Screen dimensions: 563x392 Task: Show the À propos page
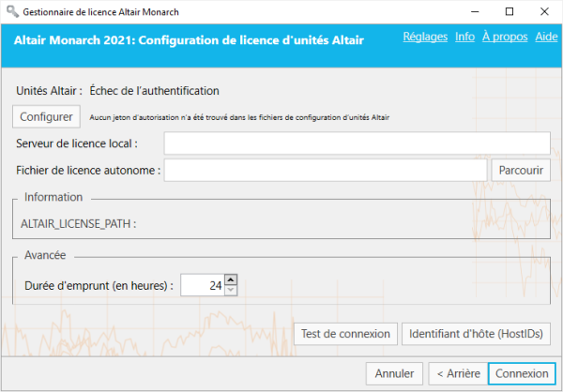(504, 37)
